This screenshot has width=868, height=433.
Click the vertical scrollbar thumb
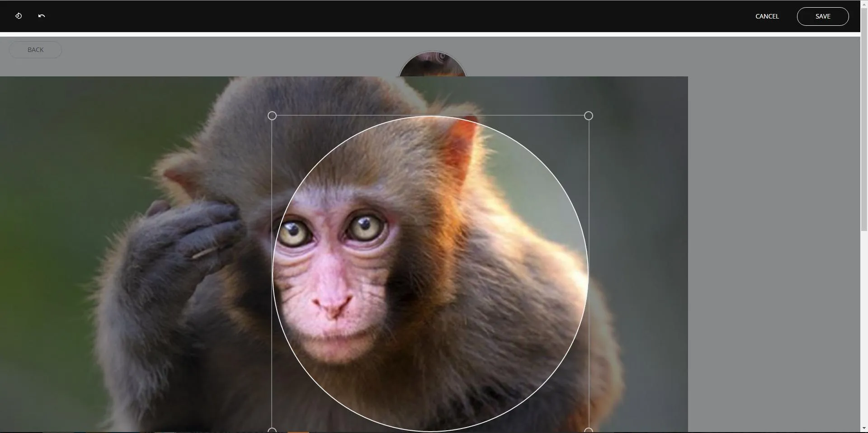(x=864, y=120)
